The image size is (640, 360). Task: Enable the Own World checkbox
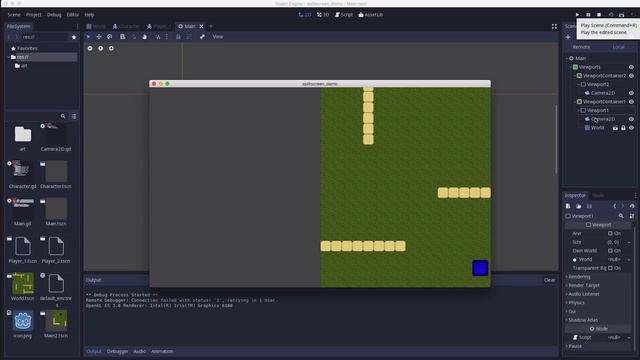tap(610, 251)
